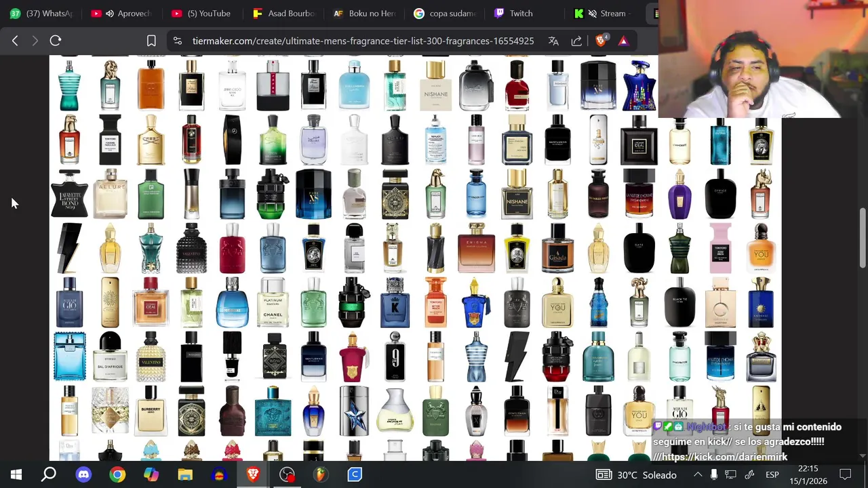This screenshot has width=868, height=488.
Task: Open the Boku no Hero tab
Action: tap(364, 13)
